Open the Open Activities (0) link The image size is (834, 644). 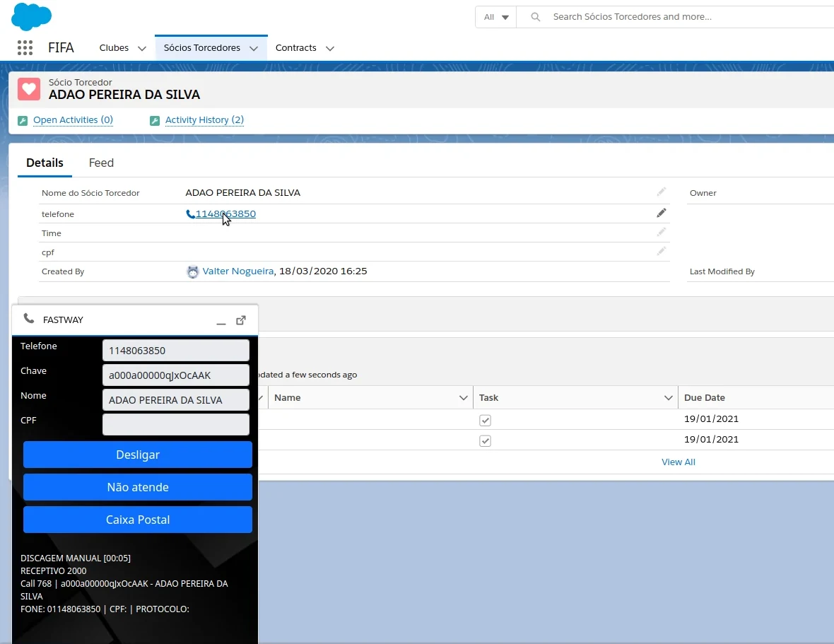click(73, 120)
